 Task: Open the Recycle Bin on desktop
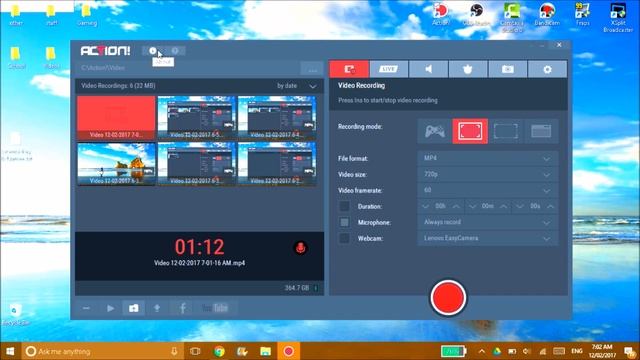tap(16, 314)
